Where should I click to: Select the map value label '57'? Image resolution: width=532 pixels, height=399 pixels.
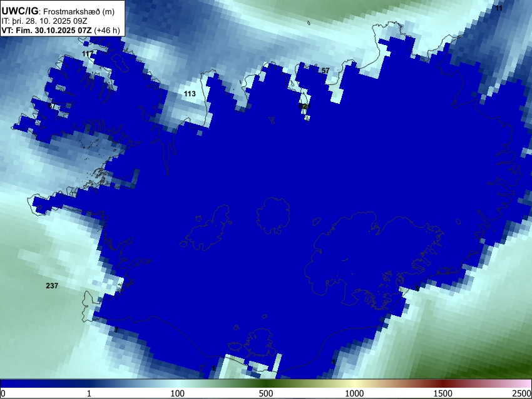[x=325, y=71]
